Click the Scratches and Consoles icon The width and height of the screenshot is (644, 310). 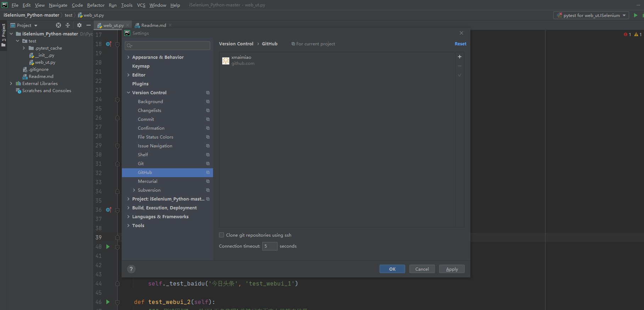point(18,91)
